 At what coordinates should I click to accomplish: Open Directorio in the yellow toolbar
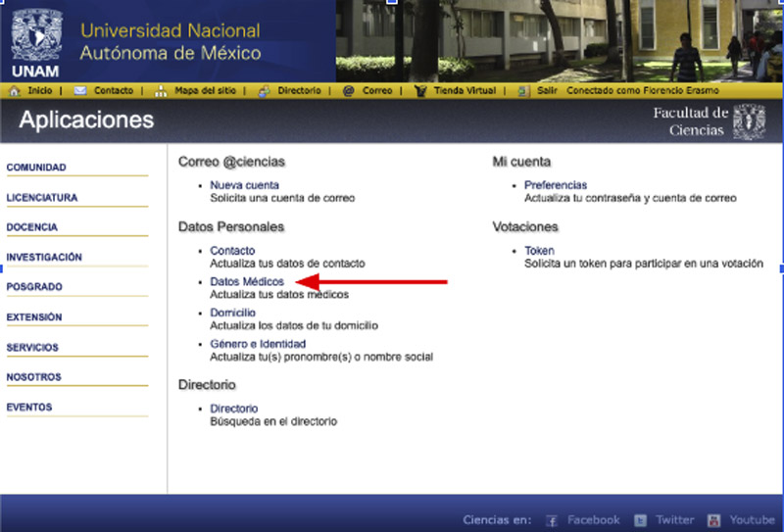299,90
